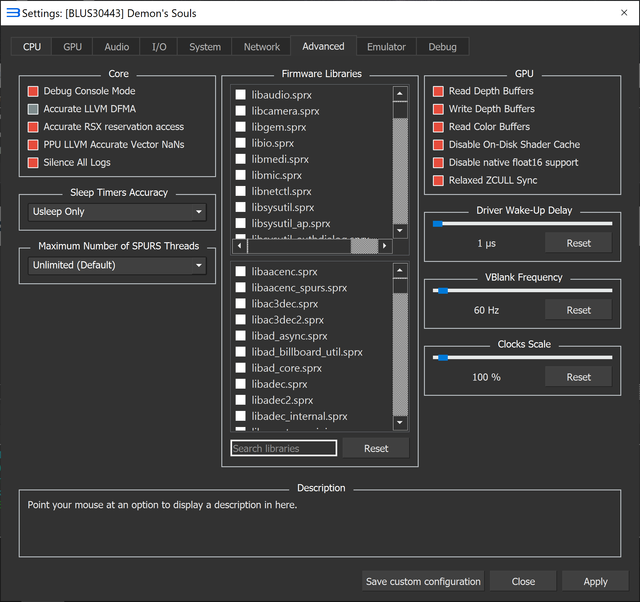Click the Clocks Scale slider handle

[443, 358]
